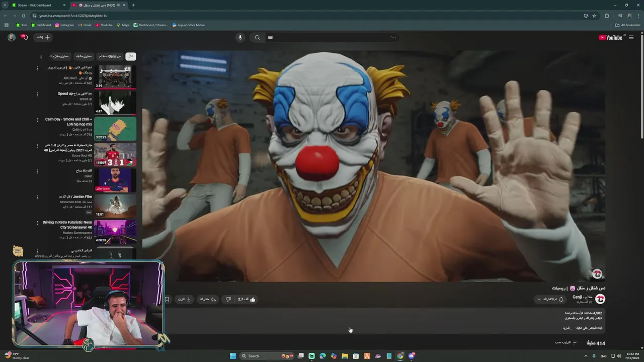This screenshot has height=362, width=644.
Task: Show further filter chips with arrow
Action: [41, 57]
